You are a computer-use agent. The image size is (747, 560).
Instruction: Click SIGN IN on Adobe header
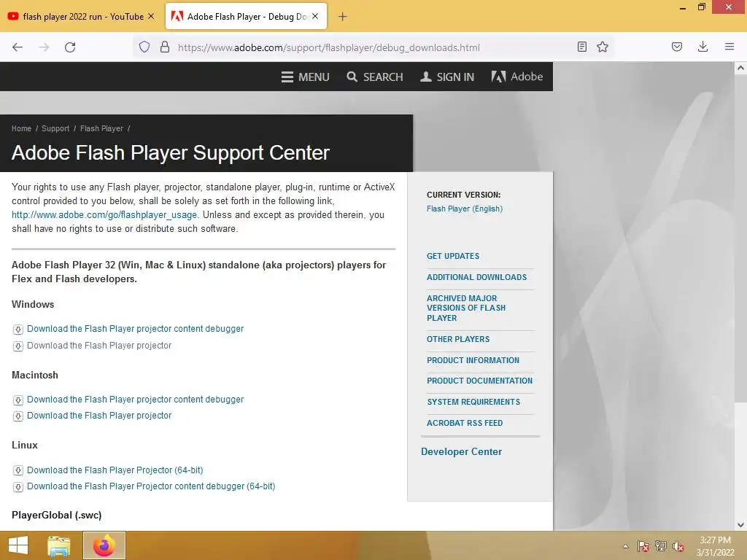(x=447, y=77)
